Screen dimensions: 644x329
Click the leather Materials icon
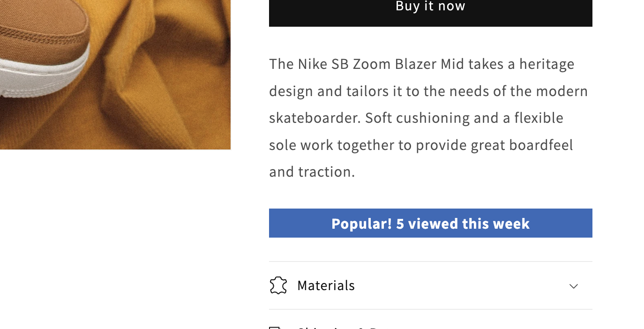(x=278, y=285)
